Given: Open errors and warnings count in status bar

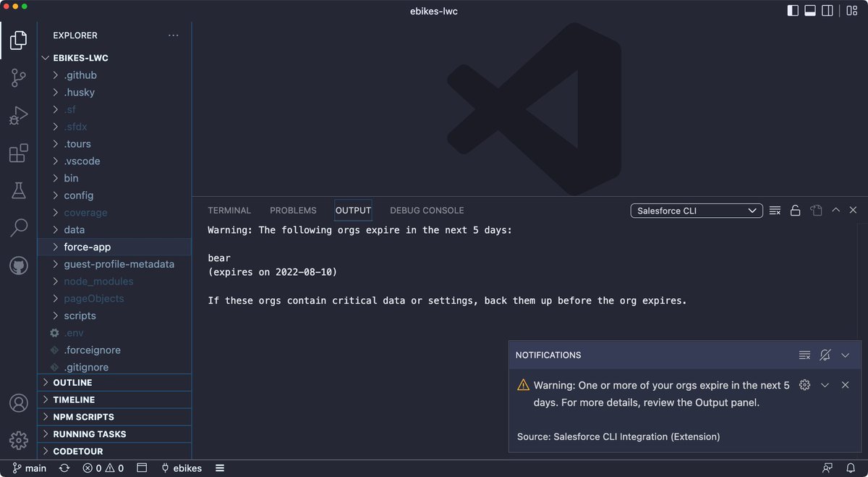Looking at the screenshot, I should pos(103,468).
